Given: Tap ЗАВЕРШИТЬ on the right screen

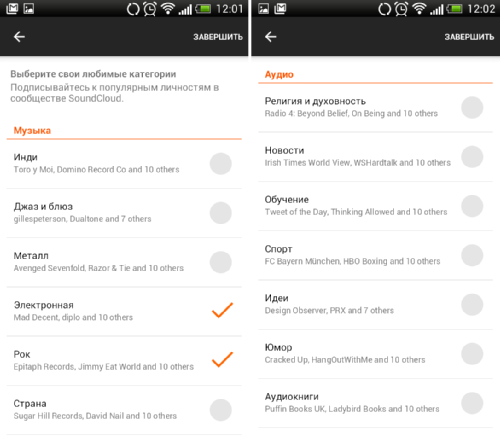Looking at the screenshot, I should [469, 37].
